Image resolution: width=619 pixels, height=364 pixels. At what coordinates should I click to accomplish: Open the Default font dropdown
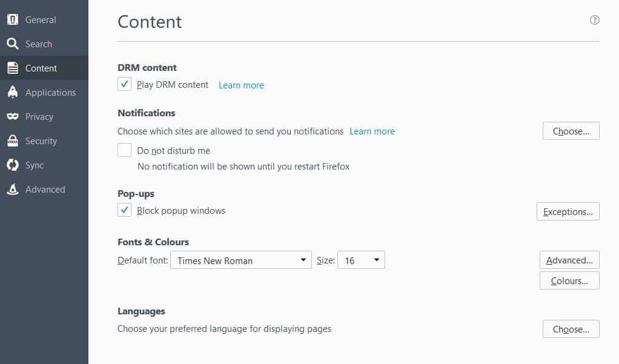241,260
